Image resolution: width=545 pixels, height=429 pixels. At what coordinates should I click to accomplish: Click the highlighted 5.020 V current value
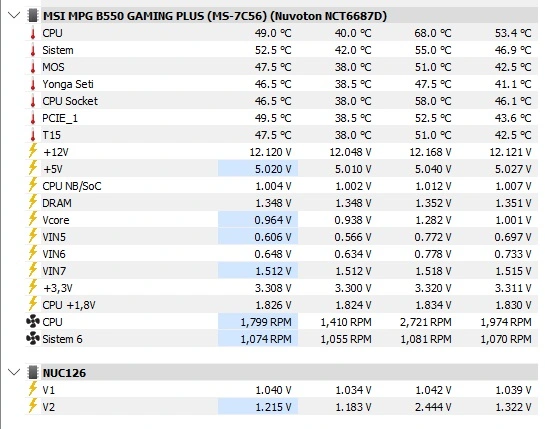(258, 169)
